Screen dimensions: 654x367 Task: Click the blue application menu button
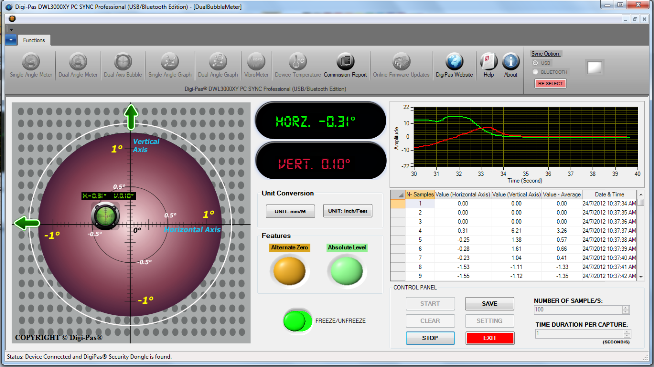tap(11, 40)
